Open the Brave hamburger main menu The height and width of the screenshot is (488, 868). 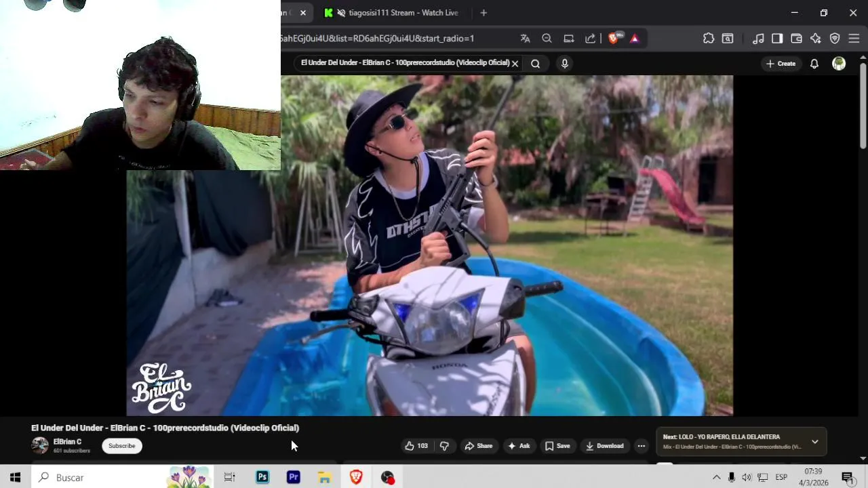click(854, 39)
